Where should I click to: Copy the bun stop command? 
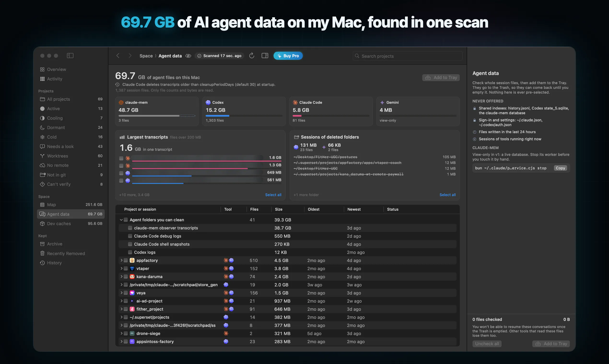[x=560, y=168]
